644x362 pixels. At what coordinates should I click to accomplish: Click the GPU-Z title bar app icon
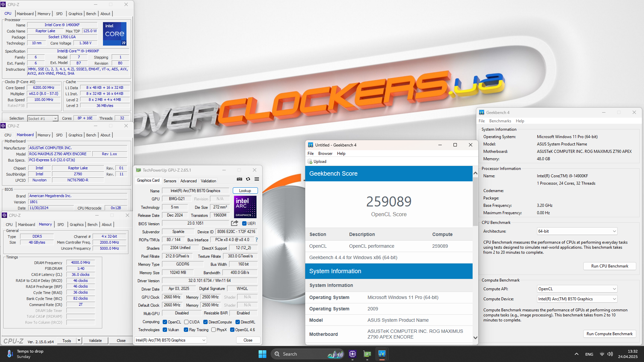(138, 170)
